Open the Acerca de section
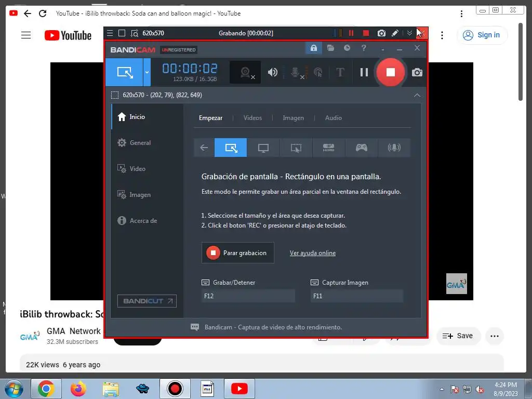532x399 pixels. click(x=148, y=220)
